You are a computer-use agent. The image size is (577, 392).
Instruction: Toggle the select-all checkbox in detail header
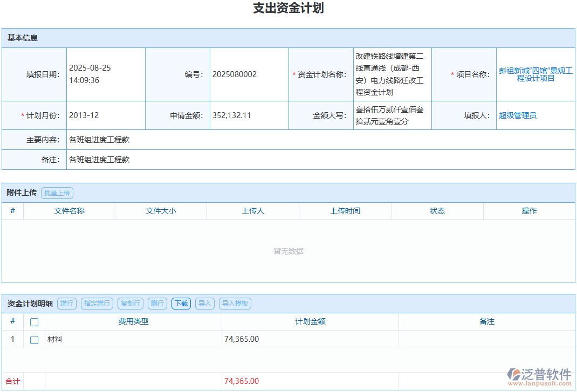pyautogui.click(x=35, y=321)
